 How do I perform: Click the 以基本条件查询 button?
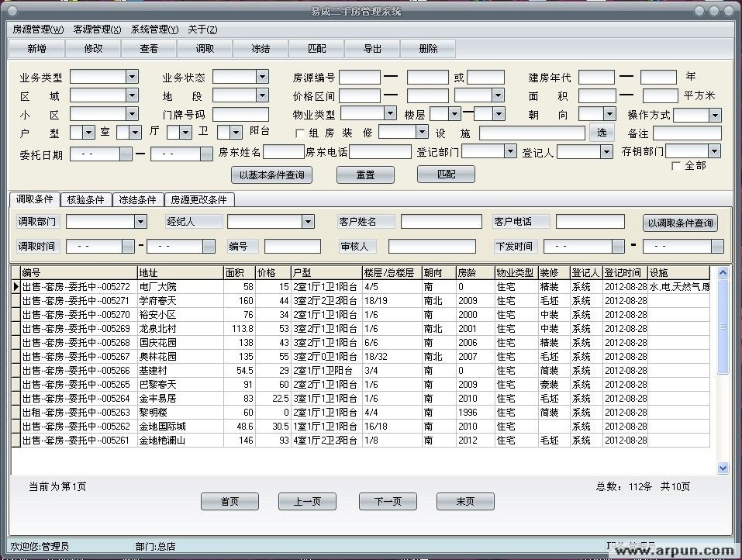[271, 175]
